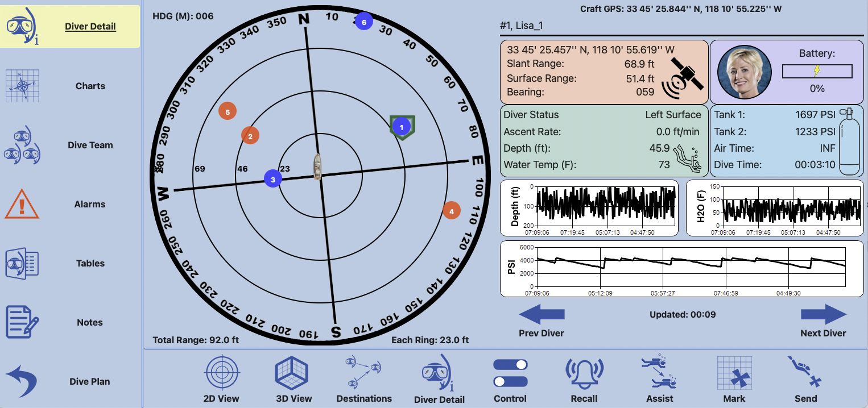The width and height of the screenshot is (868, 408).
Task: Open the Control toggle switches icon
Action: coord(510,373)
